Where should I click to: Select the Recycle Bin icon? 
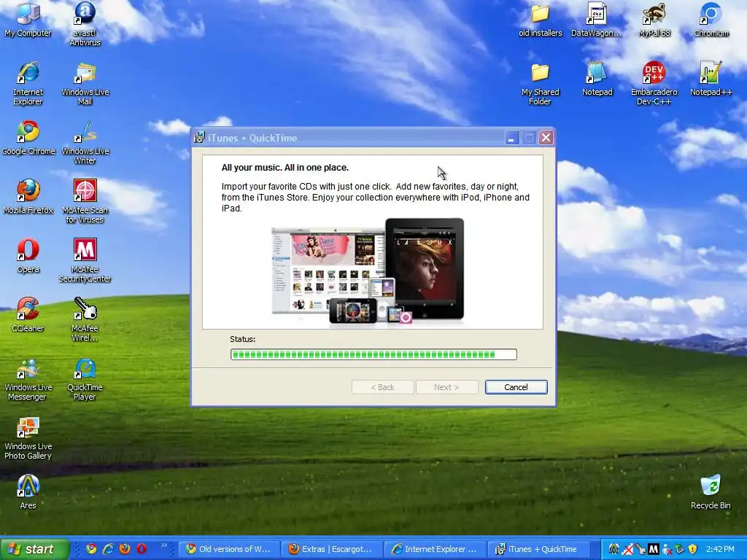[x=711, y=492]
